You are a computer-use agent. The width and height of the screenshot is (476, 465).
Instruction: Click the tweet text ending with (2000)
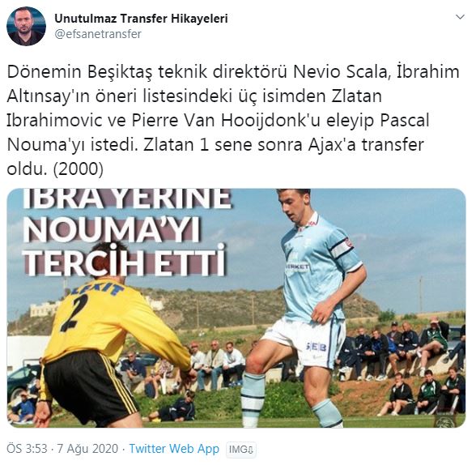55,169
